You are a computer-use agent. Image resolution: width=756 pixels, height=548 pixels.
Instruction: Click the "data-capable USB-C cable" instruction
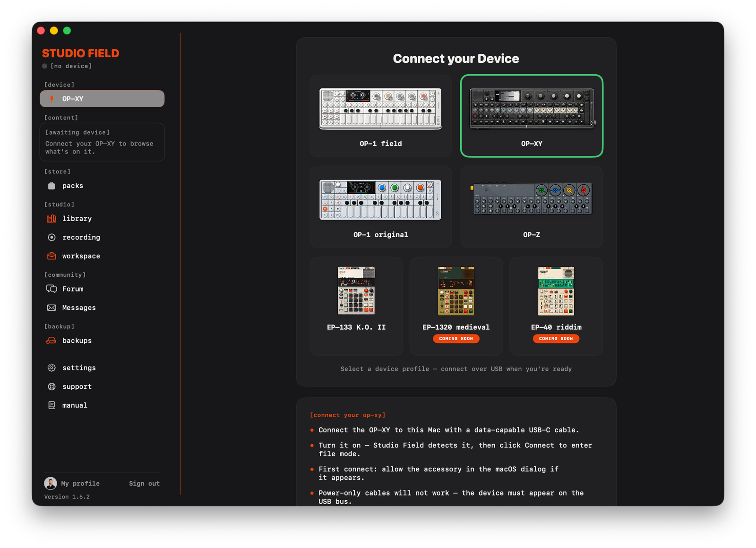coord(449,430)
